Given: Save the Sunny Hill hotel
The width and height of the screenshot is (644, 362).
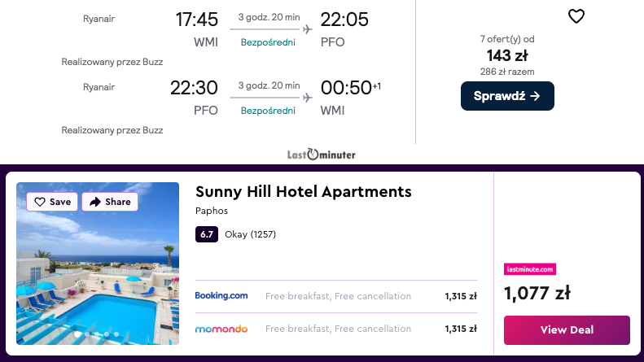Looking at the screenshot, I should (52, 202).
